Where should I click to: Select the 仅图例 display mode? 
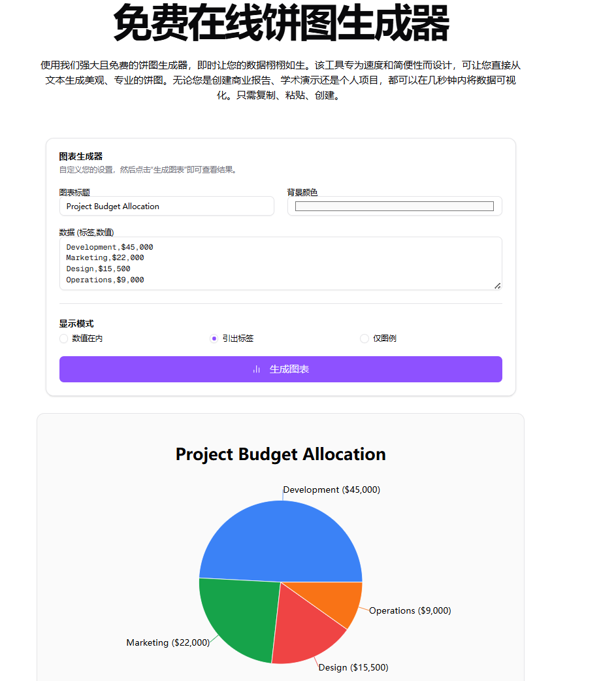click(364, 339)
